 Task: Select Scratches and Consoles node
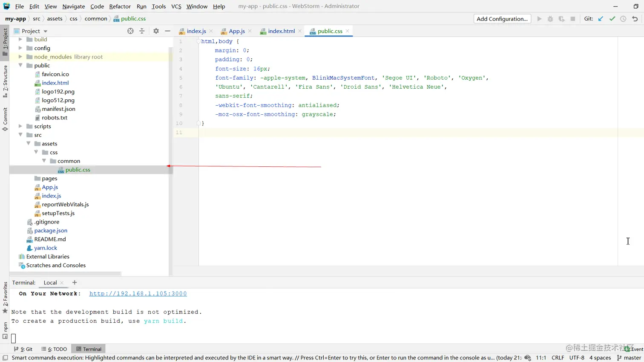(56, 265)
